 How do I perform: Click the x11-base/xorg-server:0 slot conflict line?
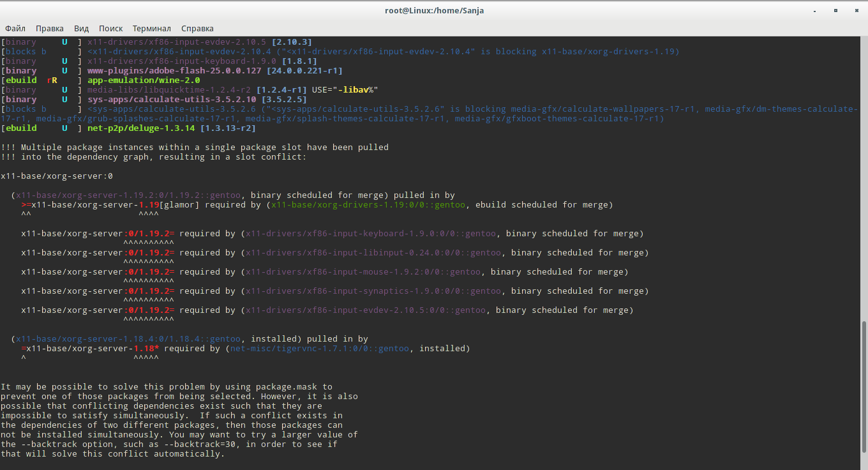click(57, 176)
